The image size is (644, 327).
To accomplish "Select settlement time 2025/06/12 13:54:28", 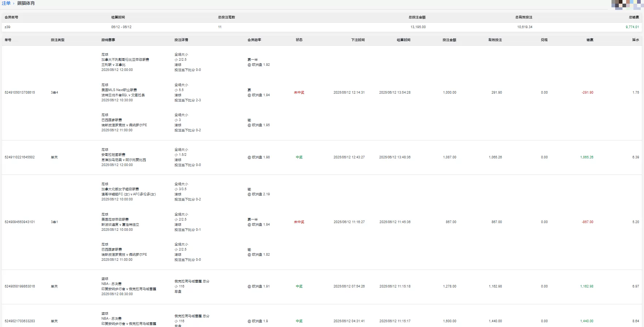I will click(395, 93).
